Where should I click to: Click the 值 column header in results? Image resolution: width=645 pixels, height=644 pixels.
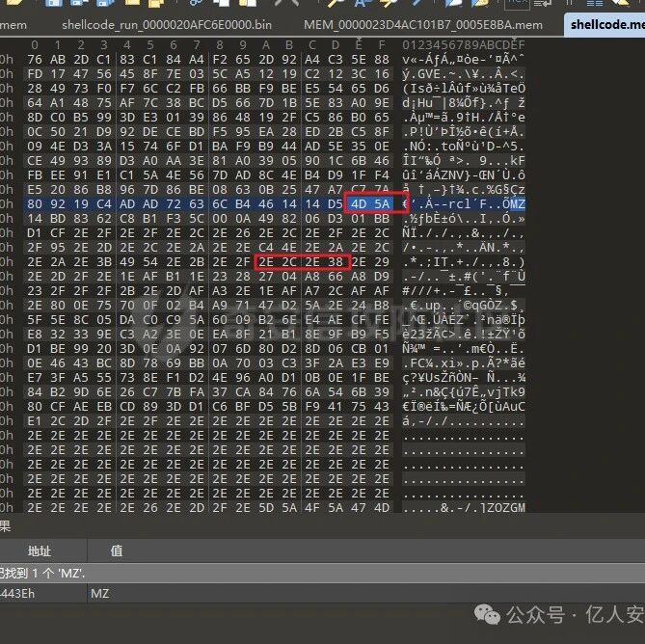click(117, 550)
